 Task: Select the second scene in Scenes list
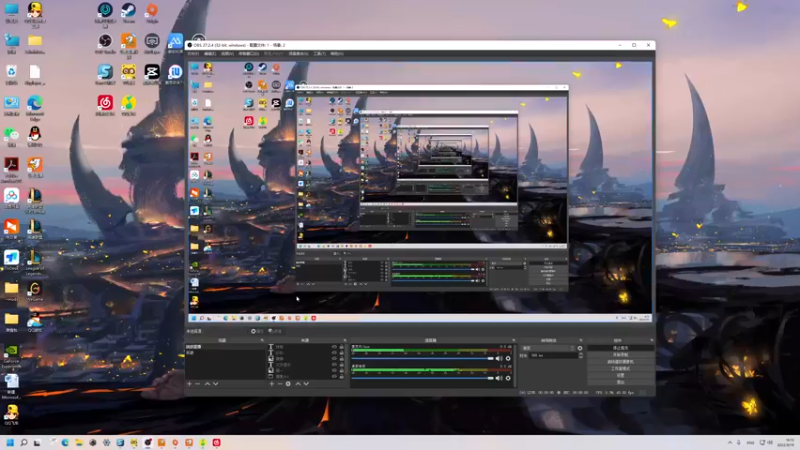[x=224, y=353]
